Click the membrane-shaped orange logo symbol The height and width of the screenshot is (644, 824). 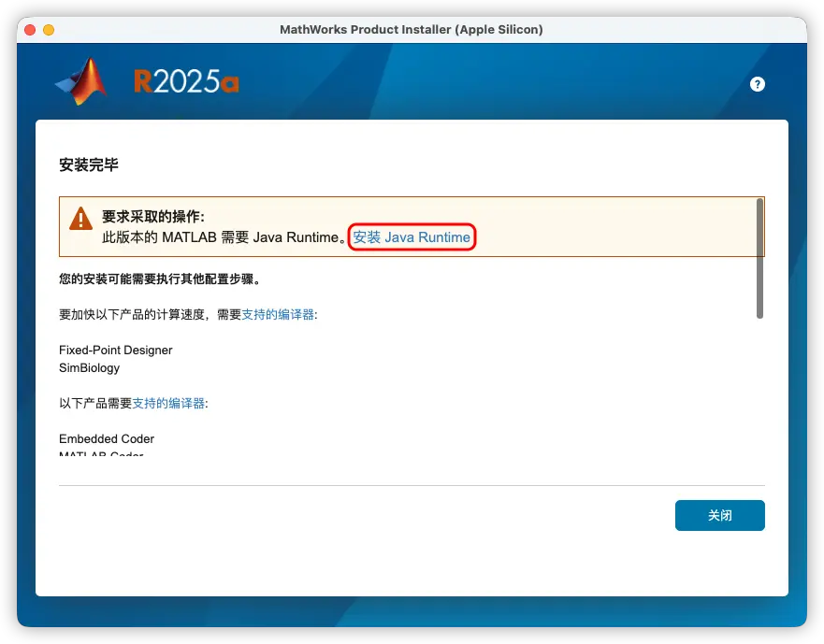80,81
